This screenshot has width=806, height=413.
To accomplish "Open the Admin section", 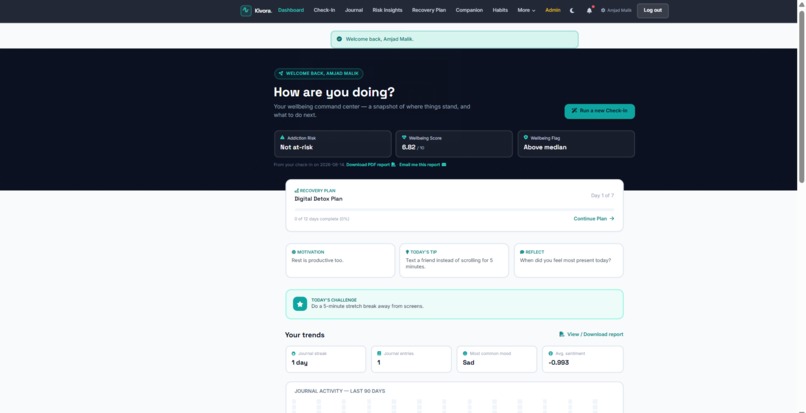I will pos(553,10).
